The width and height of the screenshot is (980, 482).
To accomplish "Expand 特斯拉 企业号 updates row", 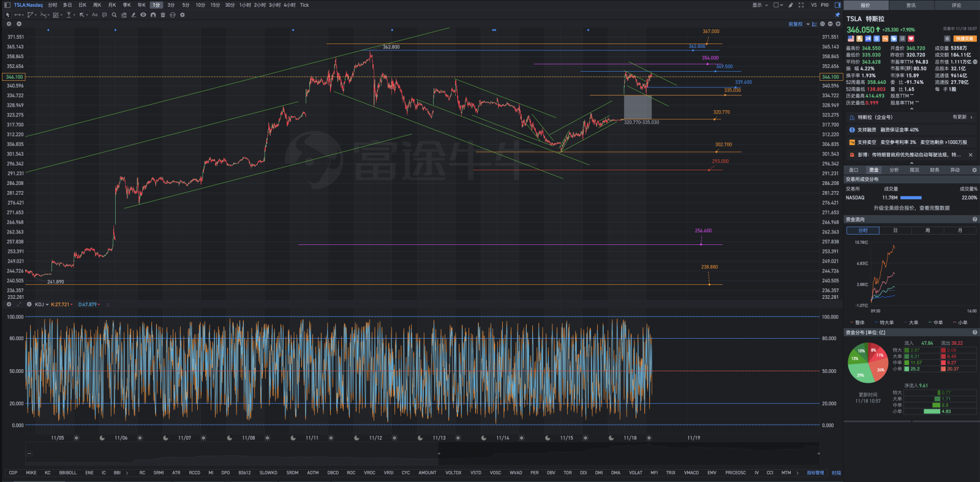I will [x=911, y=117].
